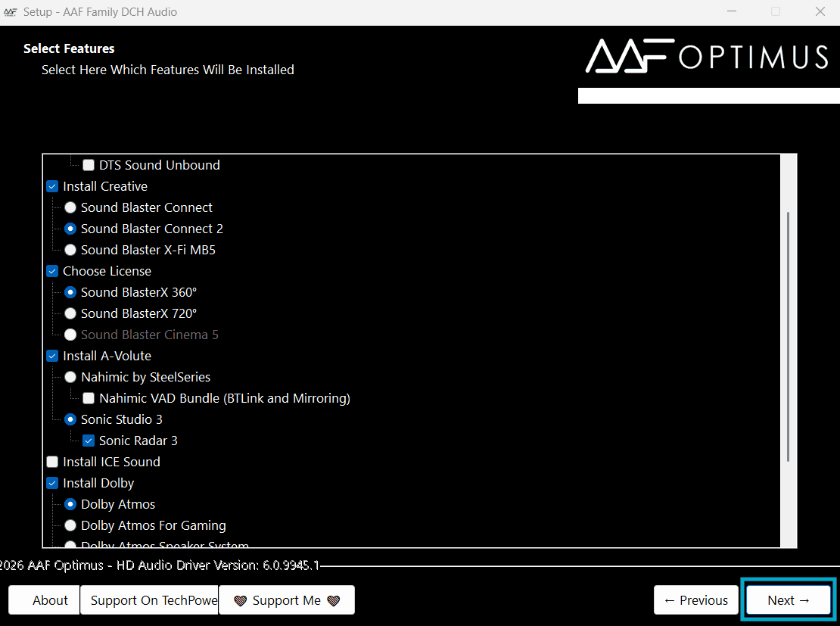Click the Next button
Screen dimensions: 840x626
coord(788,600)
